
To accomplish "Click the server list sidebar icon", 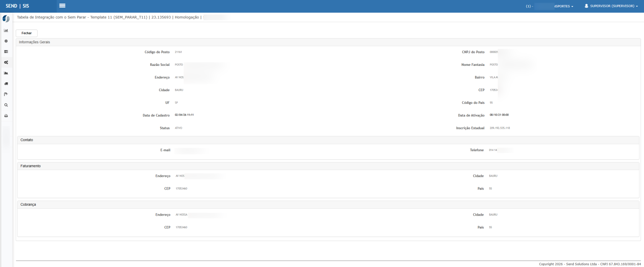I will pos(6,52).
